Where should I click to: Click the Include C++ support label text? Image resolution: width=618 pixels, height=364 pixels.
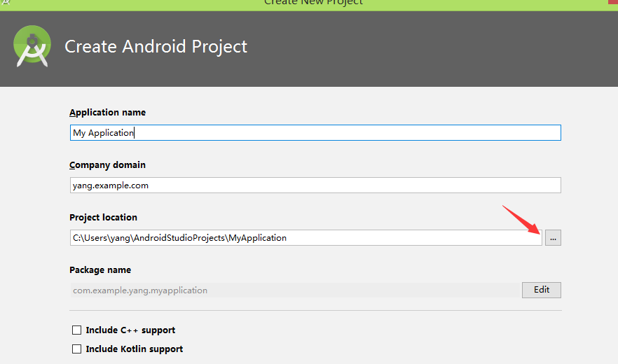click(x=130, y=330)
